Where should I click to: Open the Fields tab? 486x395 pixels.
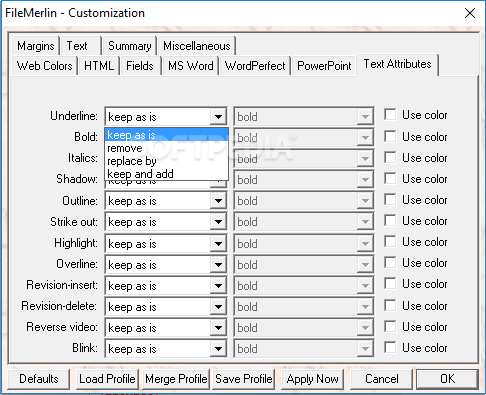[x=140, y=66]
